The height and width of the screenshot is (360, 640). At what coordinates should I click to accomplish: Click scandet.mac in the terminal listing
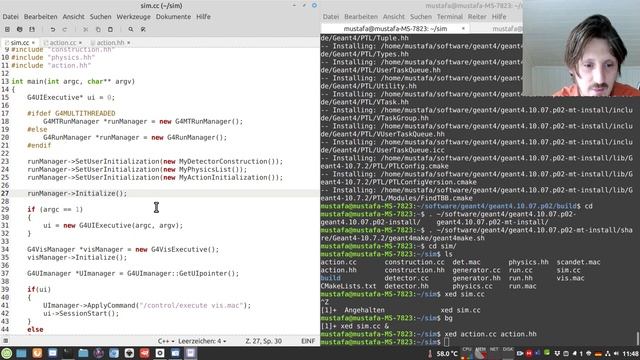coord(578,262)
